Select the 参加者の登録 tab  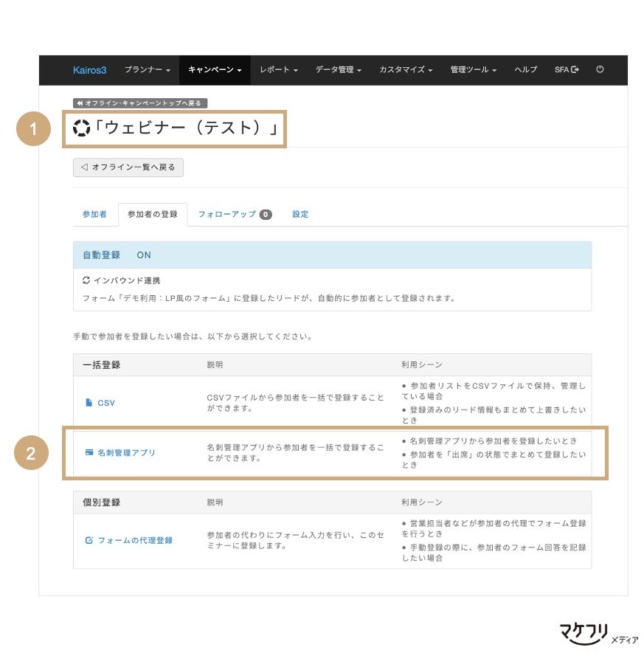(153, 214)
